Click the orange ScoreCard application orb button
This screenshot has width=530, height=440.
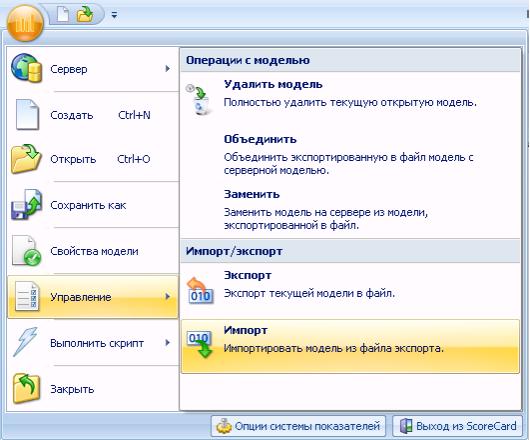[x=25, y=24]
